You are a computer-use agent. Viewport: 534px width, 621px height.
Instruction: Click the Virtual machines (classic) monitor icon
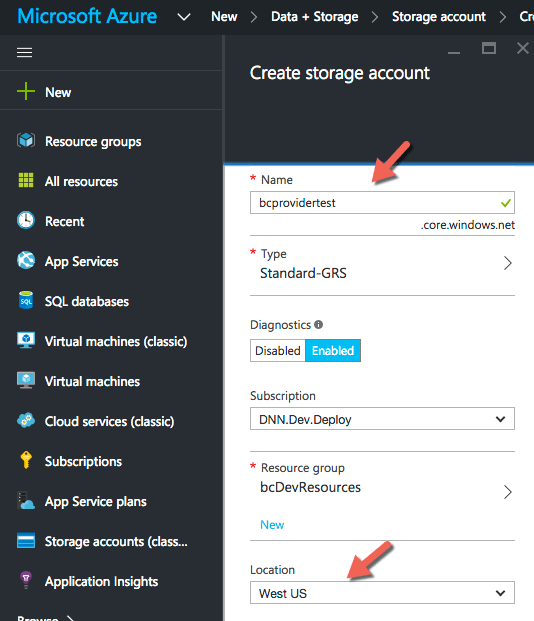pos(26,340)
